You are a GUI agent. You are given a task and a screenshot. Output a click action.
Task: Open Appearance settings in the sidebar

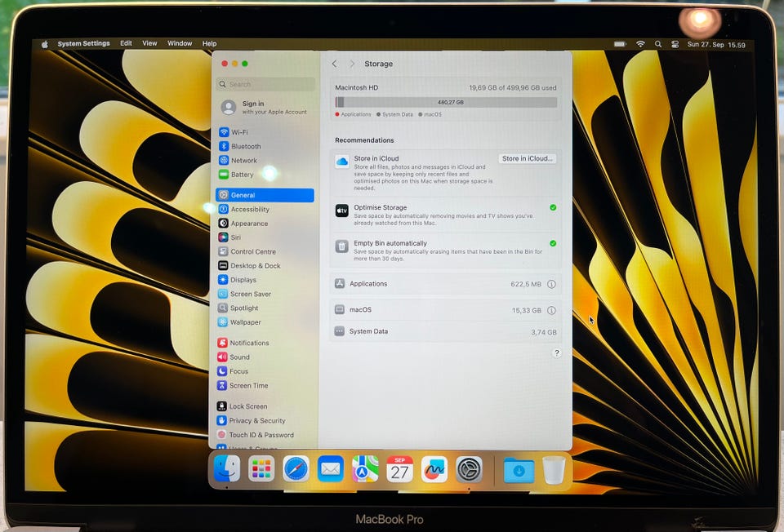coord(265,224)
